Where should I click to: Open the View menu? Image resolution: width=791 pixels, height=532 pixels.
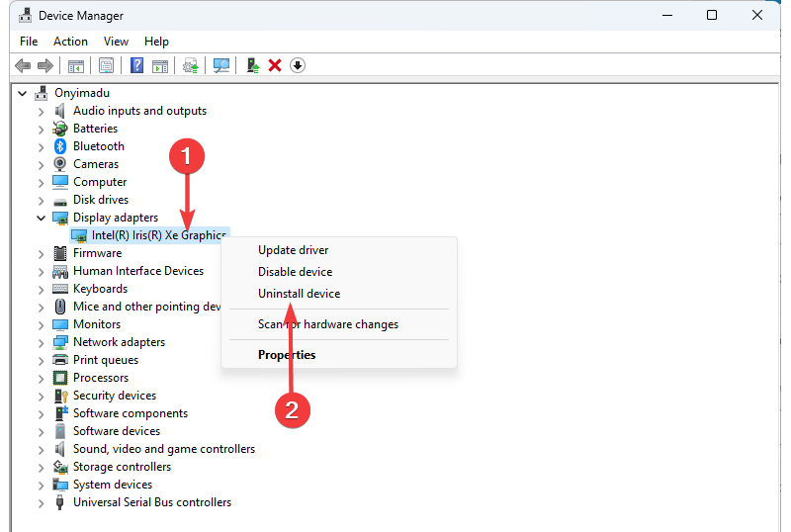[x=116, y=42]
